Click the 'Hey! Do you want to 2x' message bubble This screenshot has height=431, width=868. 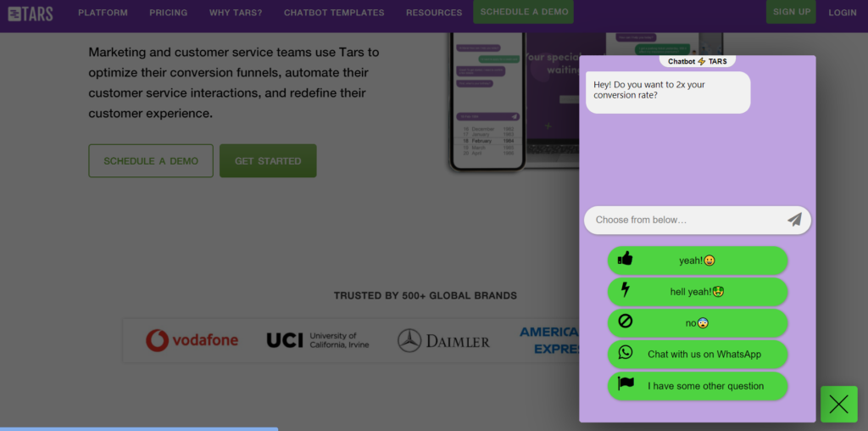[x=668, y=92]
